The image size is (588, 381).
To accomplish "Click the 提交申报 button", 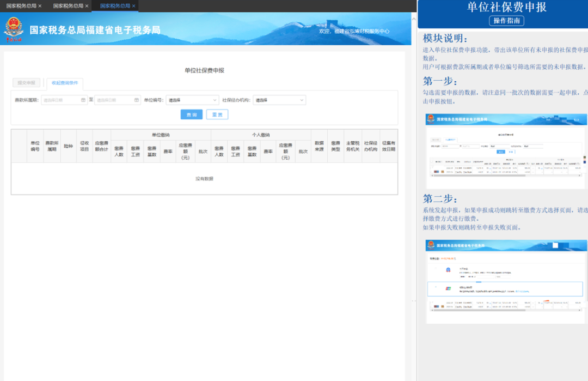I will coord(26,83).
